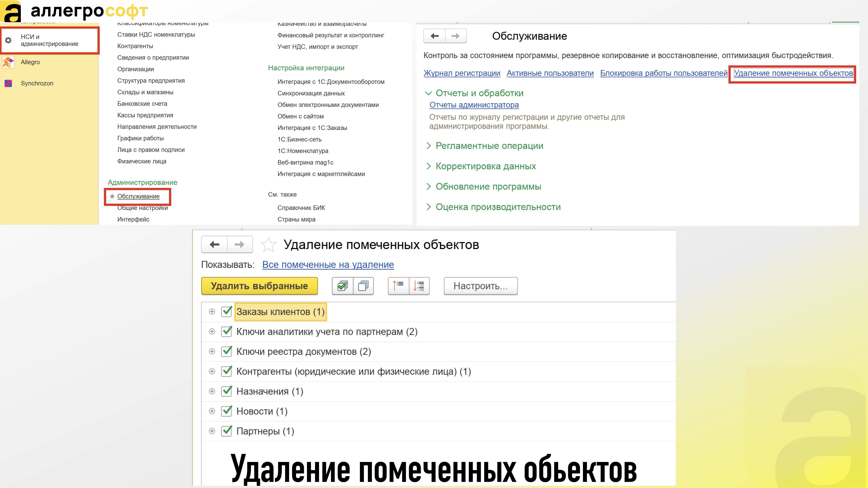Expand the Ключи реестра документов row
The width and height of the screenshot is (868, 488).
(x=212, y=351)
